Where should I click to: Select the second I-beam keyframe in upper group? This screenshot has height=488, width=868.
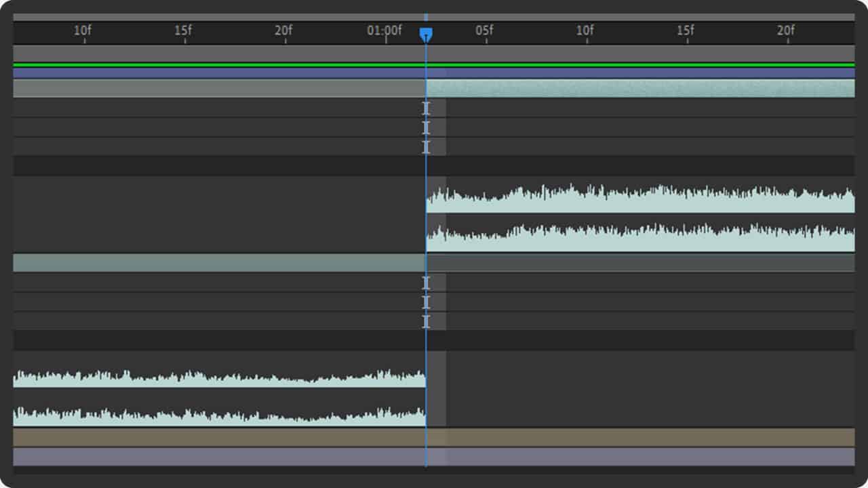click(x=426, y=127)
